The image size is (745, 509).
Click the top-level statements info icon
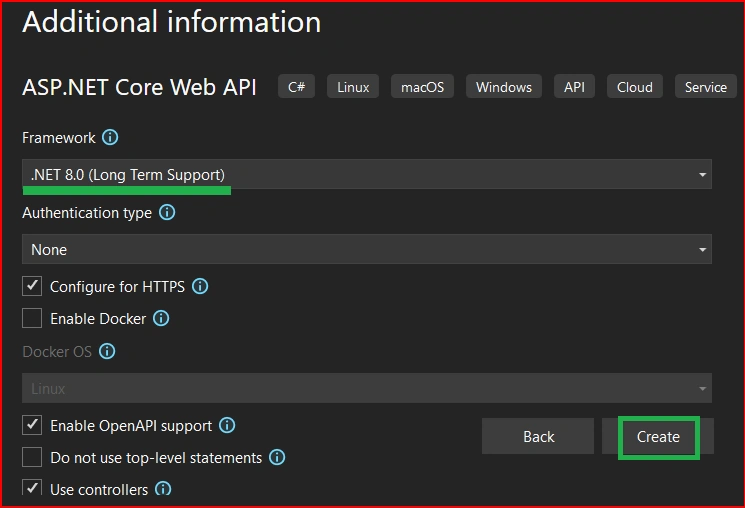coord(277,458)
